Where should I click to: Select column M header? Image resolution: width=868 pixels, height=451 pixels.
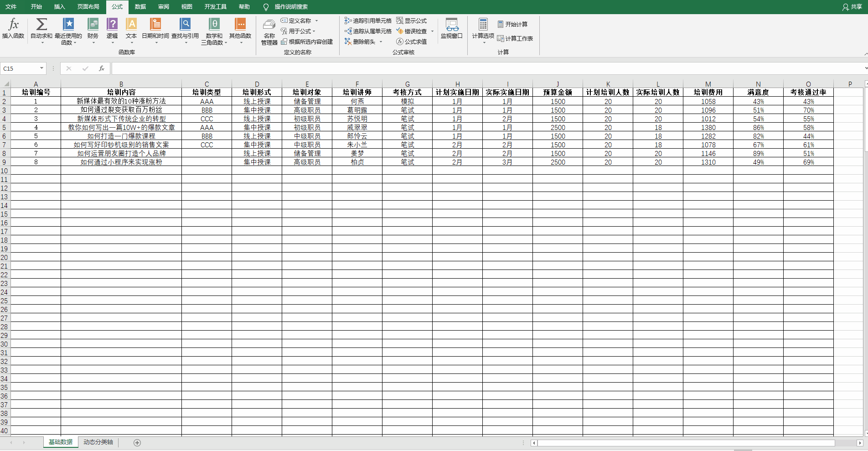[x=708, y=84]
